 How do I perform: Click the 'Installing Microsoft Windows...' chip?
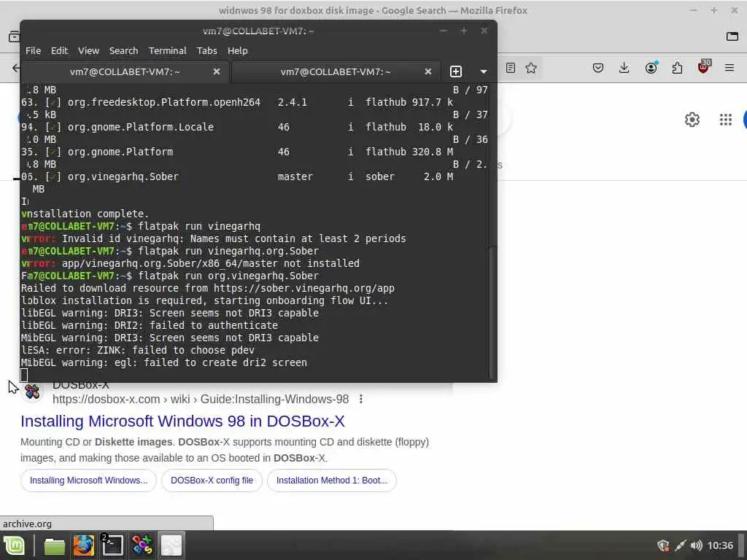tap(88, 481)
